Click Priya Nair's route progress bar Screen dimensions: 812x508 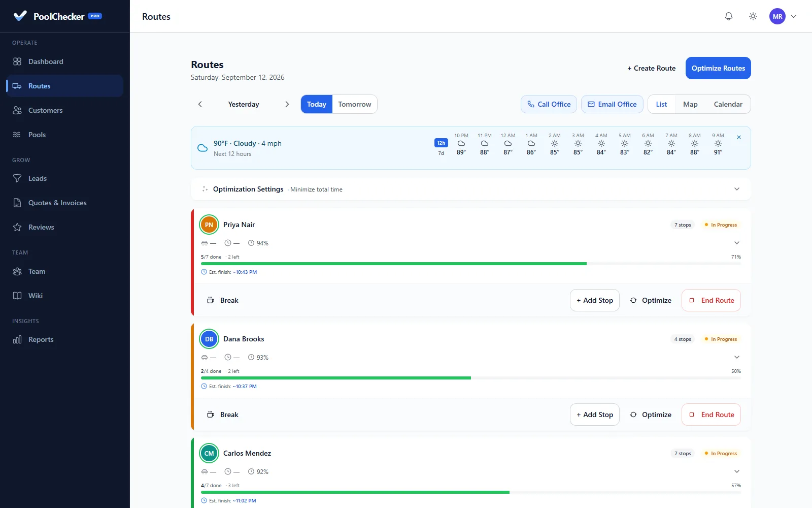471,264
